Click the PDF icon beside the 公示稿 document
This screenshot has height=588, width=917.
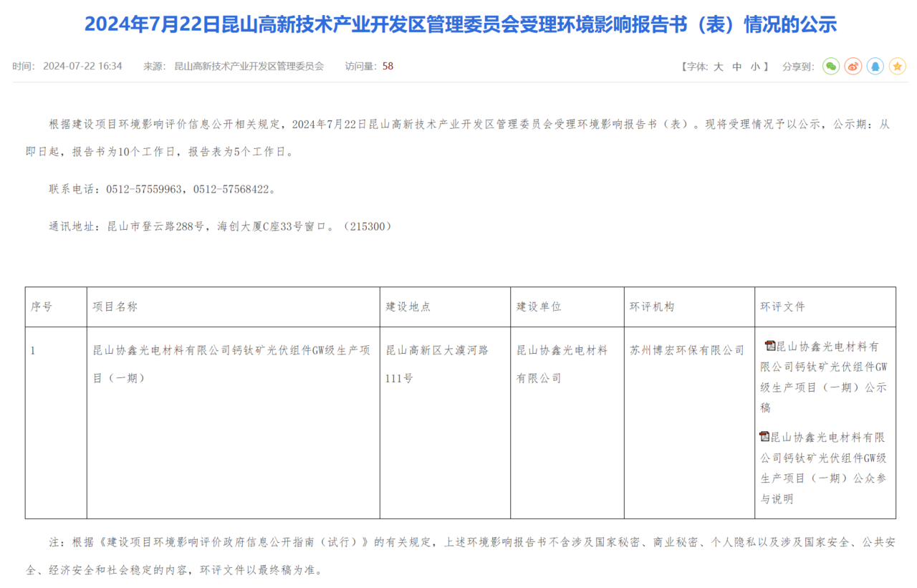[770, 347]
